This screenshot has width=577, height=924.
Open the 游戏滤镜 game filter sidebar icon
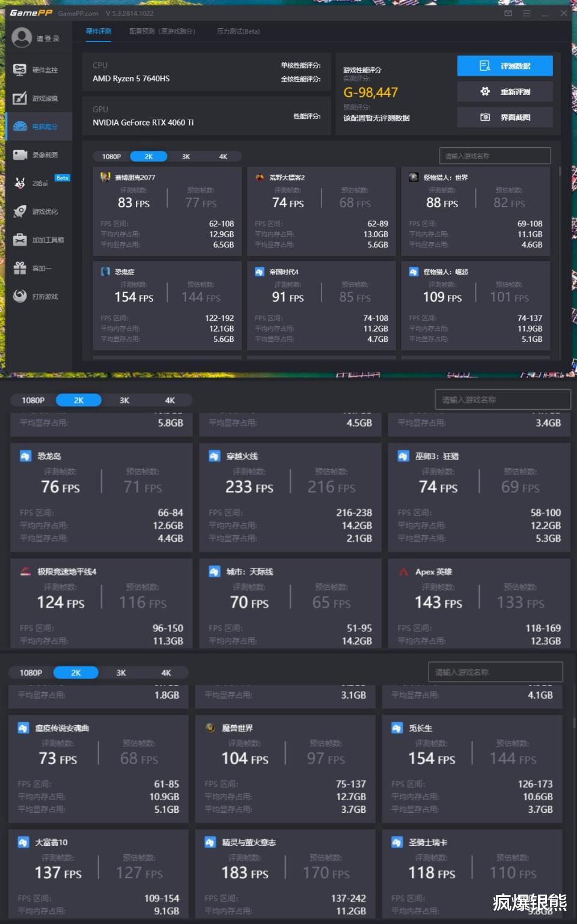(x=20, y=98)
